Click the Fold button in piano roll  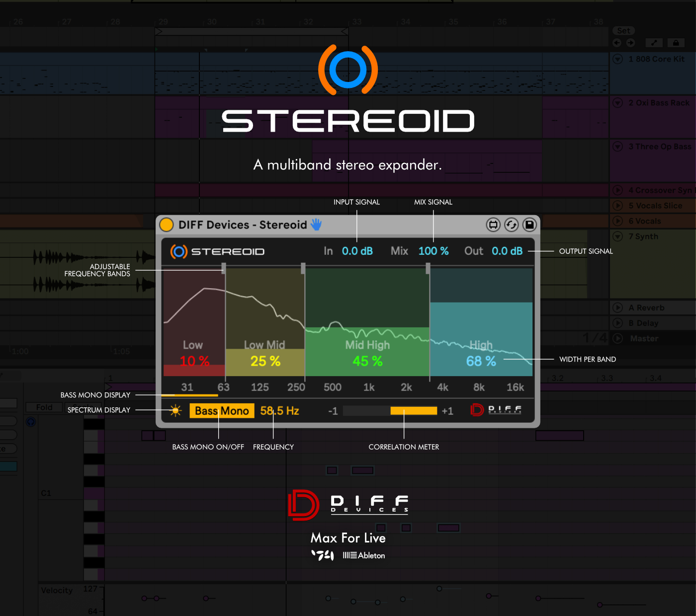point(44,407)
